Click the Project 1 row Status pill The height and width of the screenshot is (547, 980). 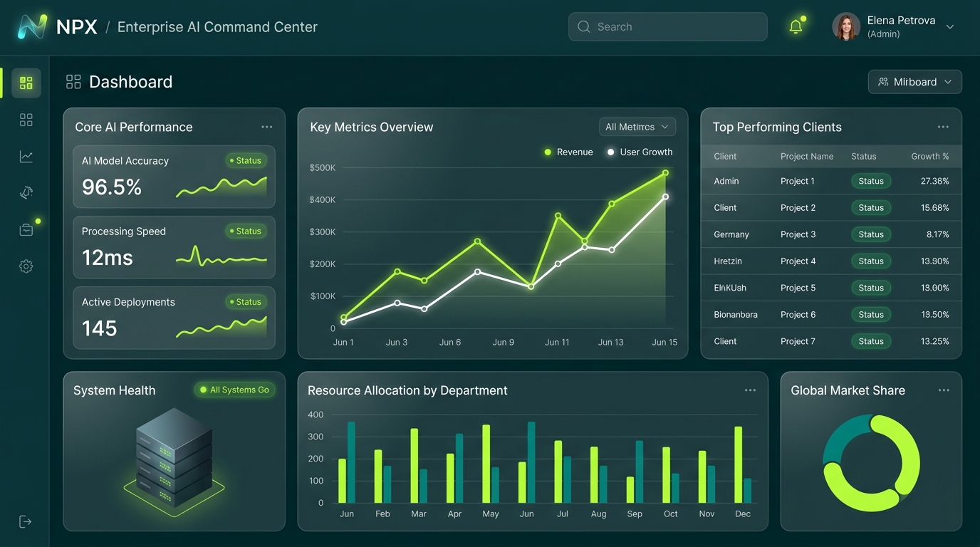(871, 181)
